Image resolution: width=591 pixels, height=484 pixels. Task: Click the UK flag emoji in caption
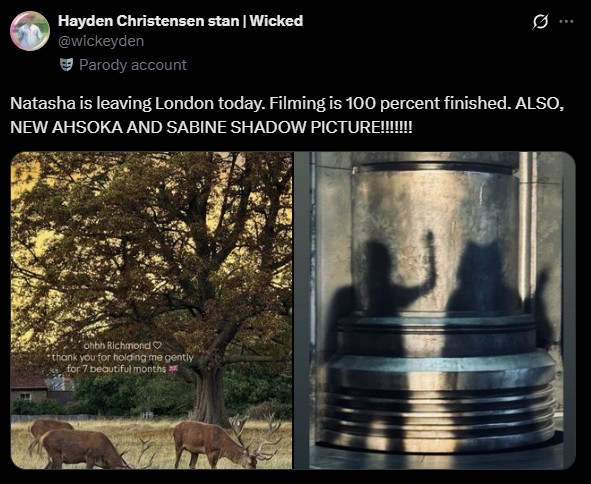[173, 368]
